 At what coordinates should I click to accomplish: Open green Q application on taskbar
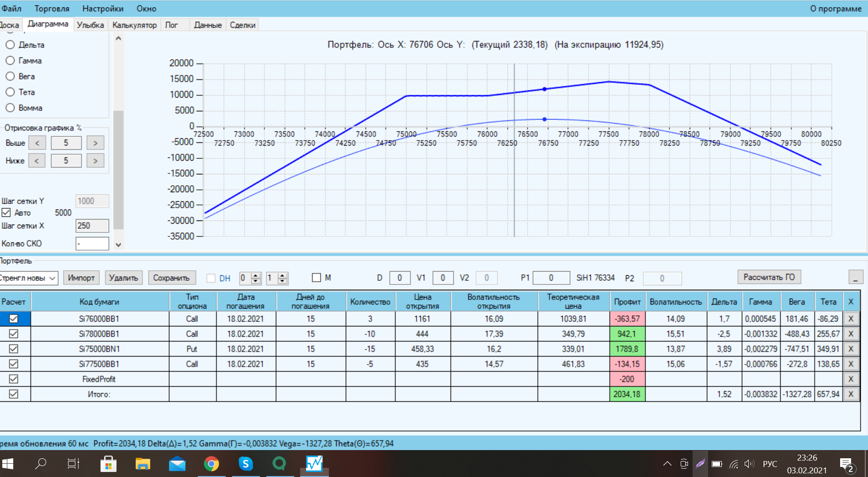coord(279,464)
